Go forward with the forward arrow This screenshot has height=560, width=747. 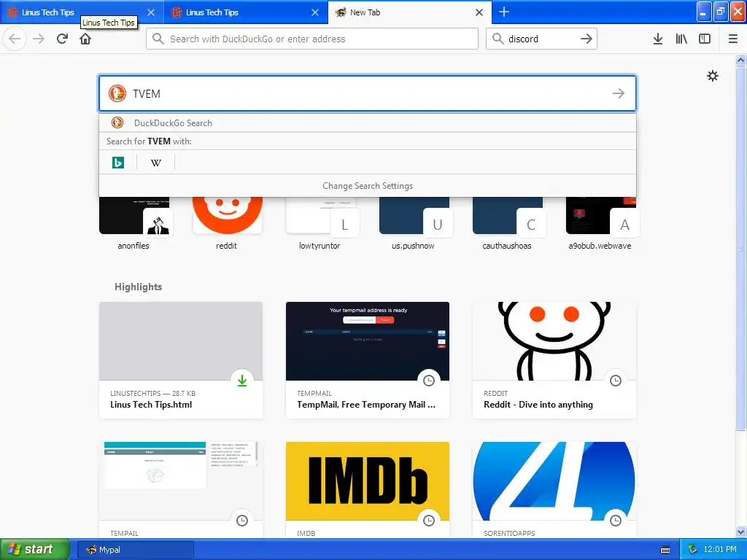click(39, 39)
